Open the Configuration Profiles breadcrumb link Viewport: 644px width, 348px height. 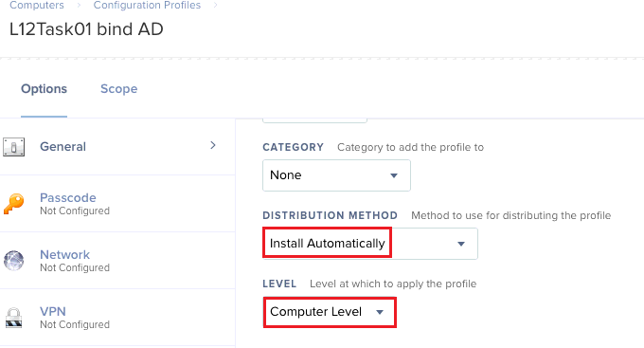tap(147, 6)
